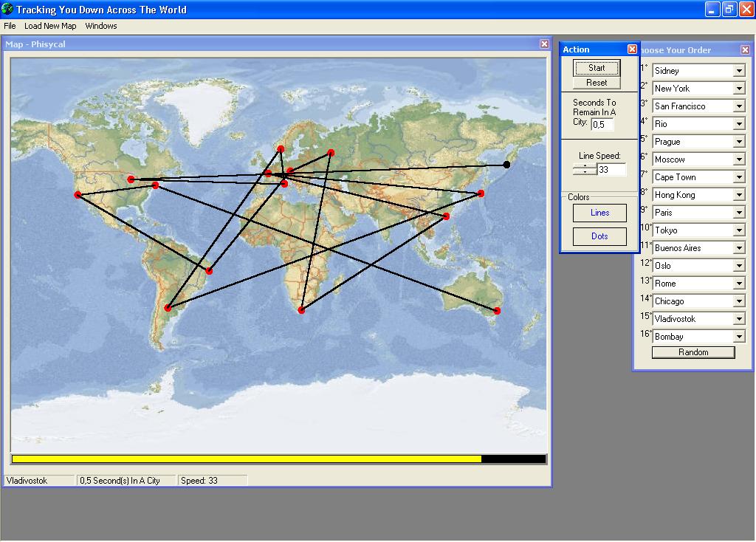Screen dimensions: 756x542
Task: Click the Random order button
Action: tap(693, 352)
